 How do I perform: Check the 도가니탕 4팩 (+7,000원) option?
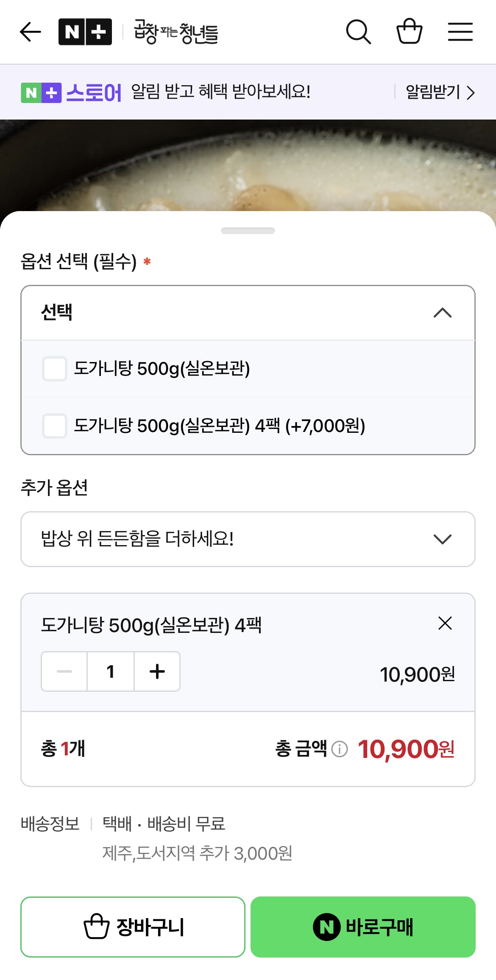click(55, 426)
